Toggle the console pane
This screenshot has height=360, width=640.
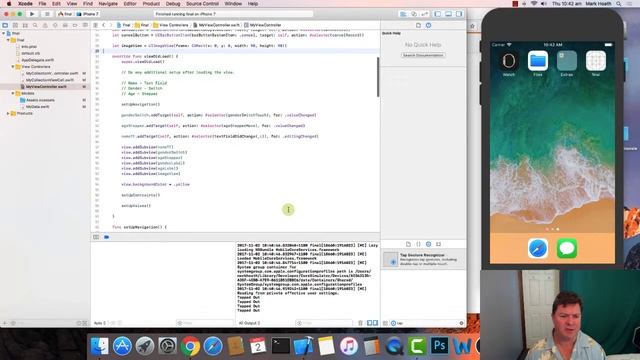click(x=376, y=323)
